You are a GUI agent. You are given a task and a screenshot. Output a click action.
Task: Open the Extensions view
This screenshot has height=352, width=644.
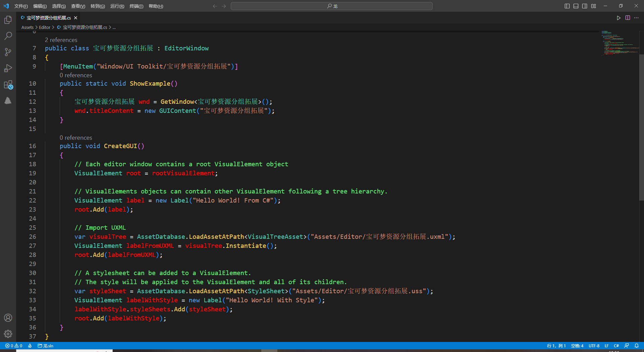[8, 84]
